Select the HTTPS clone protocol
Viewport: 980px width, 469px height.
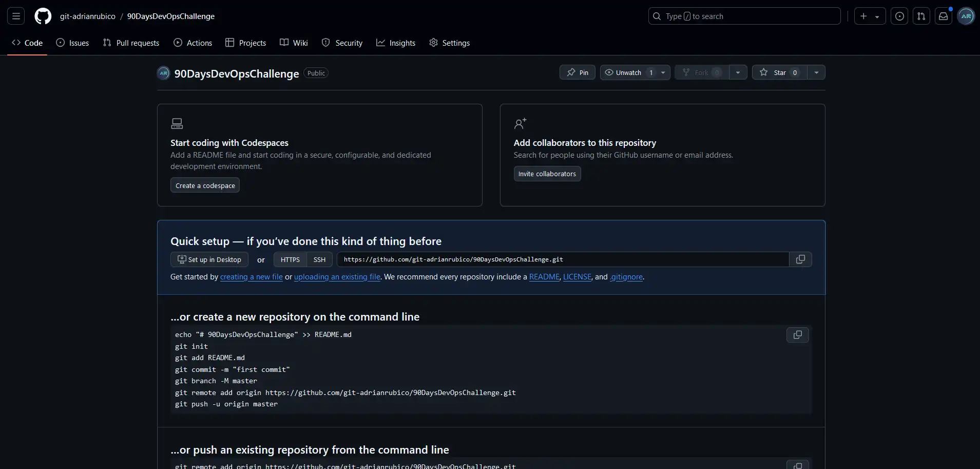coord(290,259)
